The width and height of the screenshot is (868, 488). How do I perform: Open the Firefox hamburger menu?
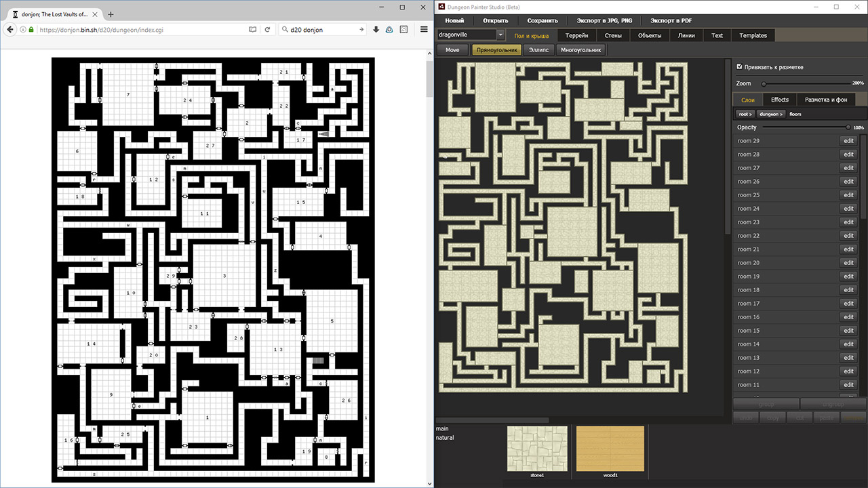(x=424, y=30)
